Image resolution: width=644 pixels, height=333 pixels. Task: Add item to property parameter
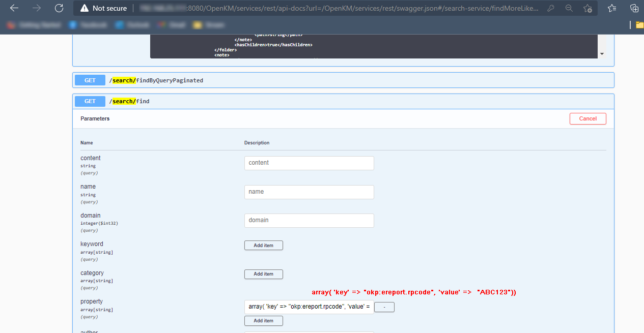click(263, 321)
